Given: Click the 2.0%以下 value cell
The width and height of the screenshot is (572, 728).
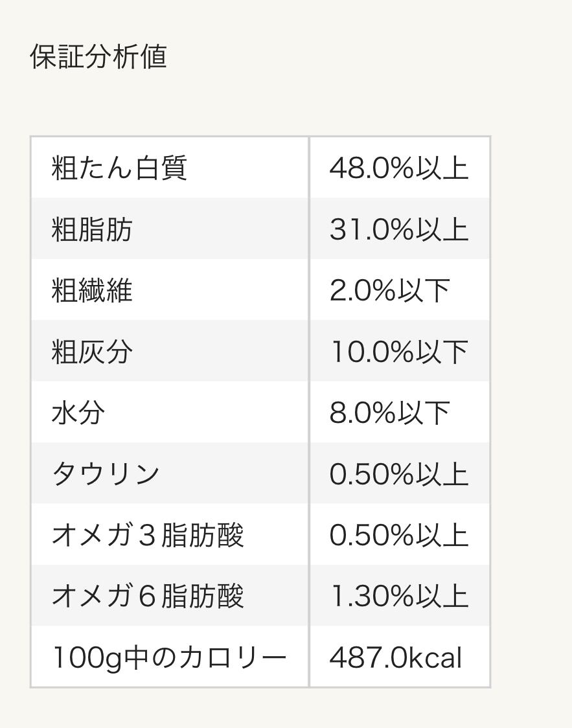Looking at the screenshot, I should pyautogui.click(x=389, y=290).
